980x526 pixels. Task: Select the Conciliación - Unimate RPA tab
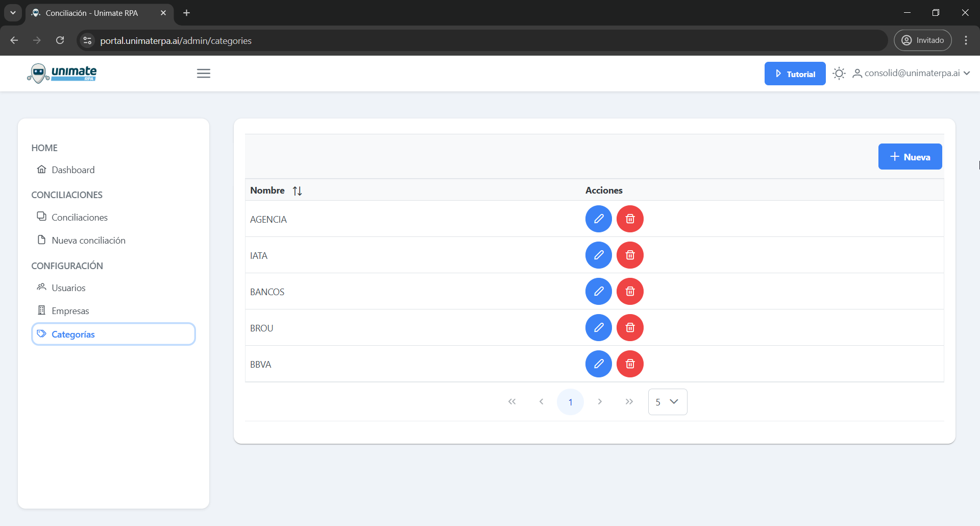pos(100,13)
